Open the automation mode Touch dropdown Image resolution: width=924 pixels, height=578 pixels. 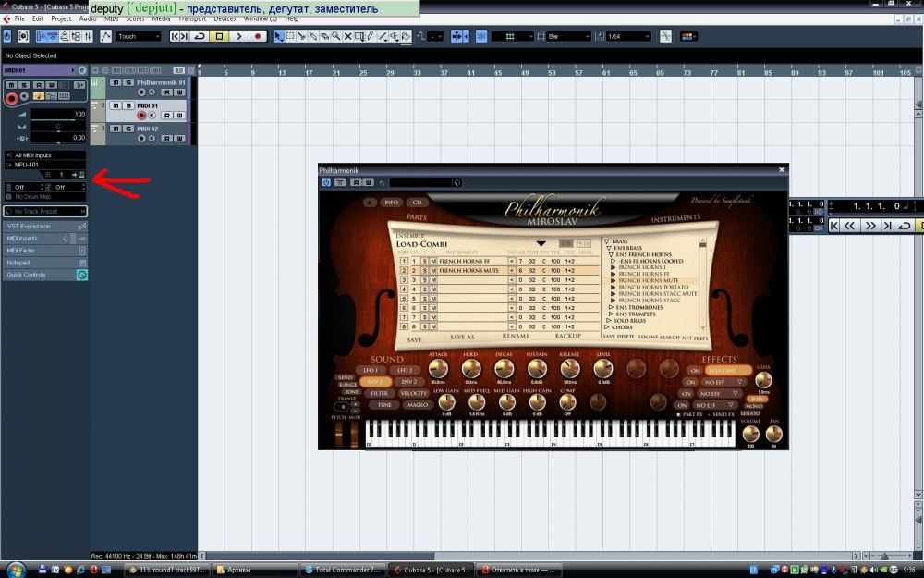point(139,37)
